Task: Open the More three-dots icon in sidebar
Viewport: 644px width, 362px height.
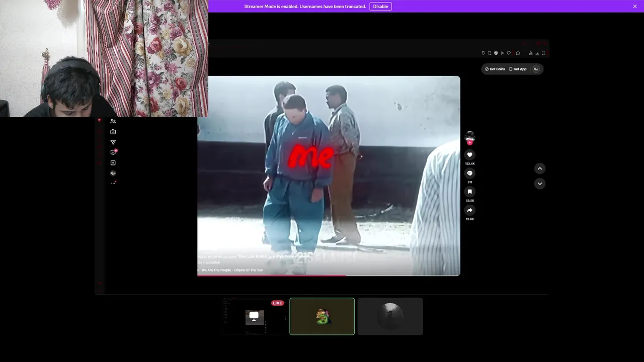Action: 113,183
